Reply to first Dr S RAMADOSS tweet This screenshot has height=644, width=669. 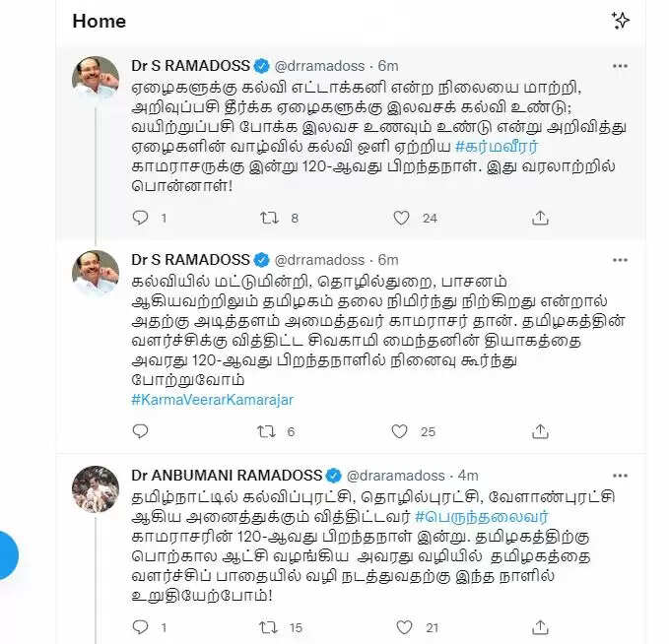point(140,218)
